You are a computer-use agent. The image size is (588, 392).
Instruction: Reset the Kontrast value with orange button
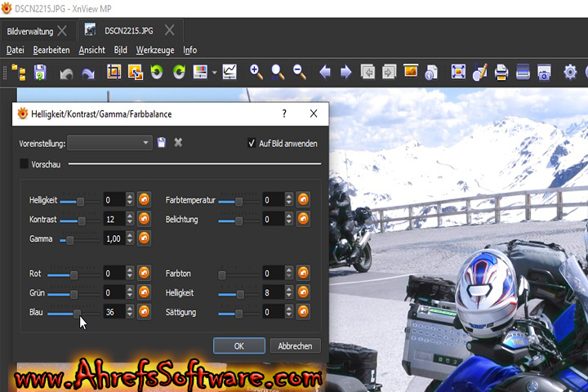tap(144, 220)
